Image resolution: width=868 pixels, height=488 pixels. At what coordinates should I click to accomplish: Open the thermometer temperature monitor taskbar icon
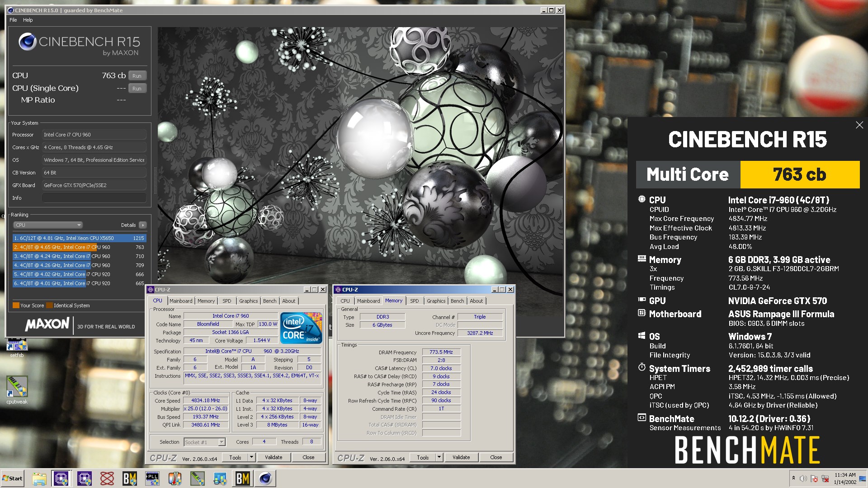175,479
